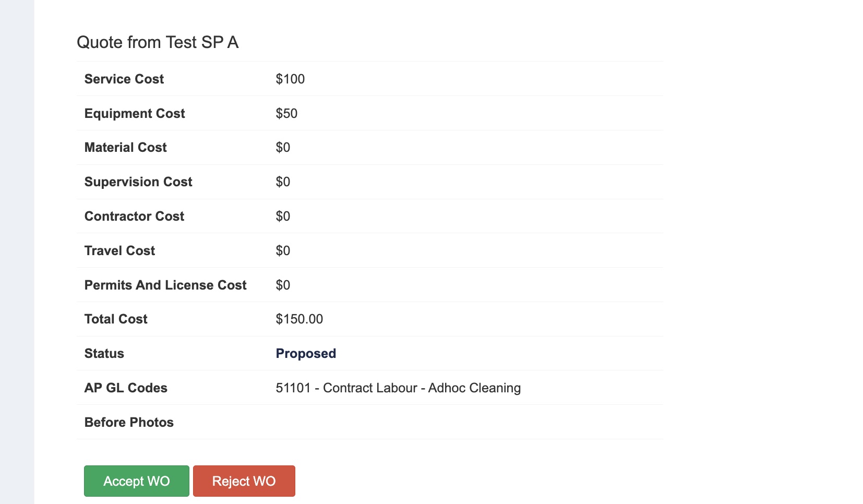Click the Quote from Test SP A heading
Screen dimensions: 863x504
[158, 42]
